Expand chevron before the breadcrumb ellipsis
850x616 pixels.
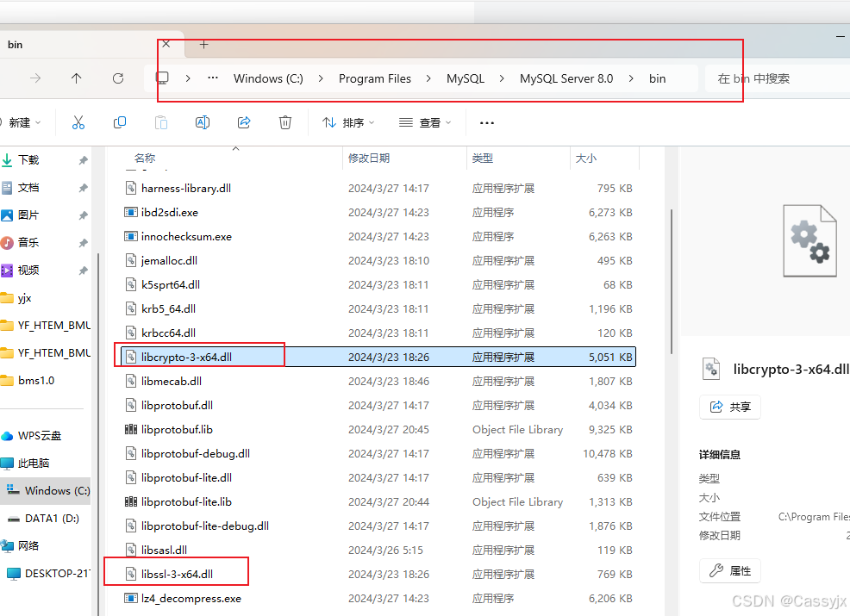(188, 78)
